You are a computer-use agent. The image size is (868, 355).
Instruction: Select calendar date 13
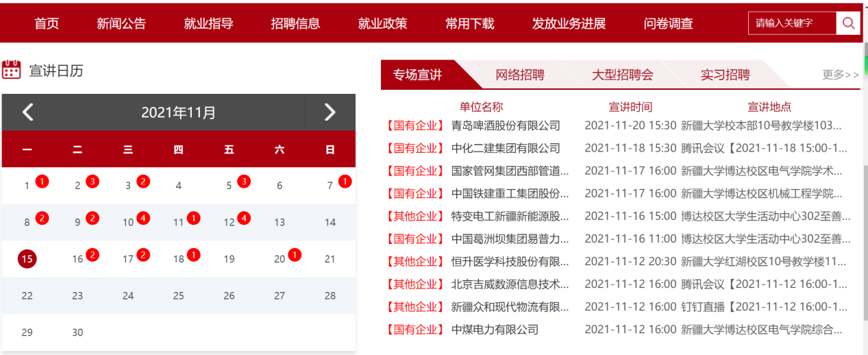280,222
